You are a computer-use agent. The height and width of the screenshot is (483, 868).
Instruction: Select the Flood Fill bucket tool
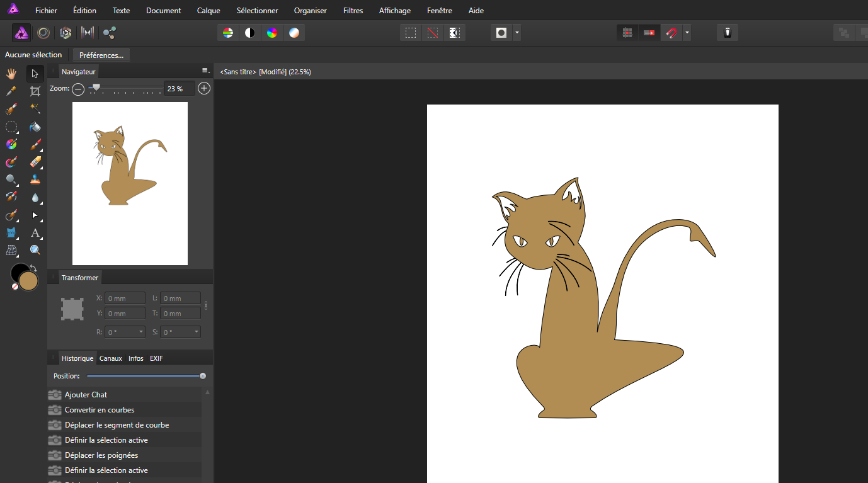pos(35,127)
